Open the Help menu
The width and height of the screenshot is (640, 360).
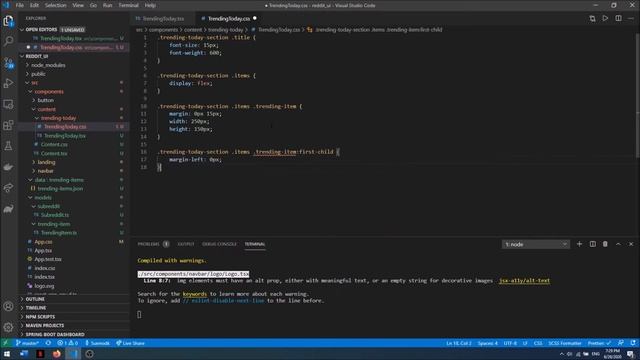point(150,5)
